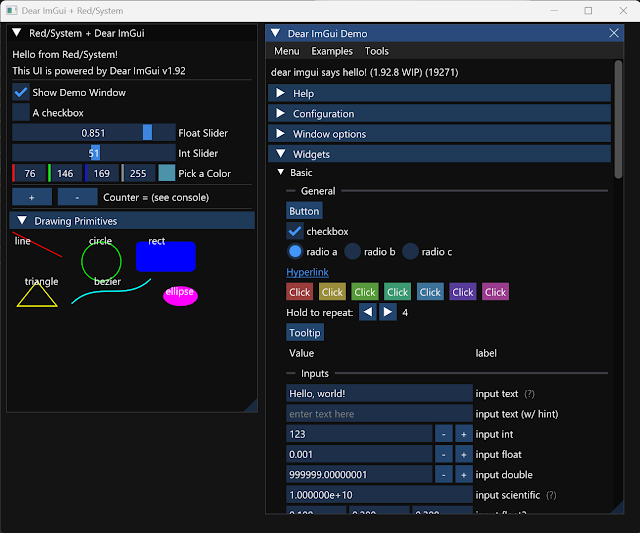Screen dimensions: 640x533
Task: Collapse the Dear ImGui Demo window triangle
Action: 276,33
